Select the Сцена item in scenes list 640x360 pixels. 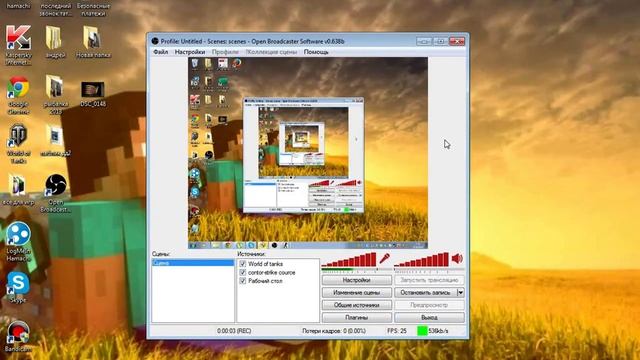click(193, 263)
